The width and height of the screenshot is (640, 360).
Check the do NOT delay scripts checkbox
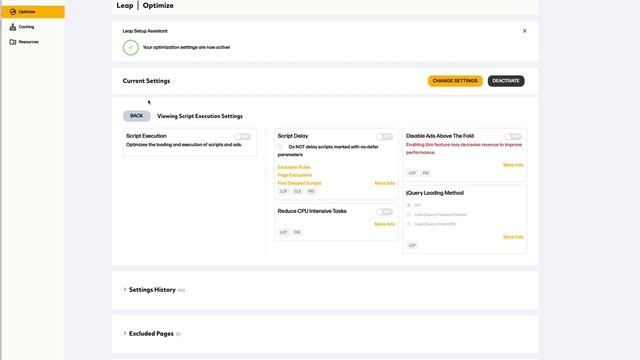[x=280, y=147]
